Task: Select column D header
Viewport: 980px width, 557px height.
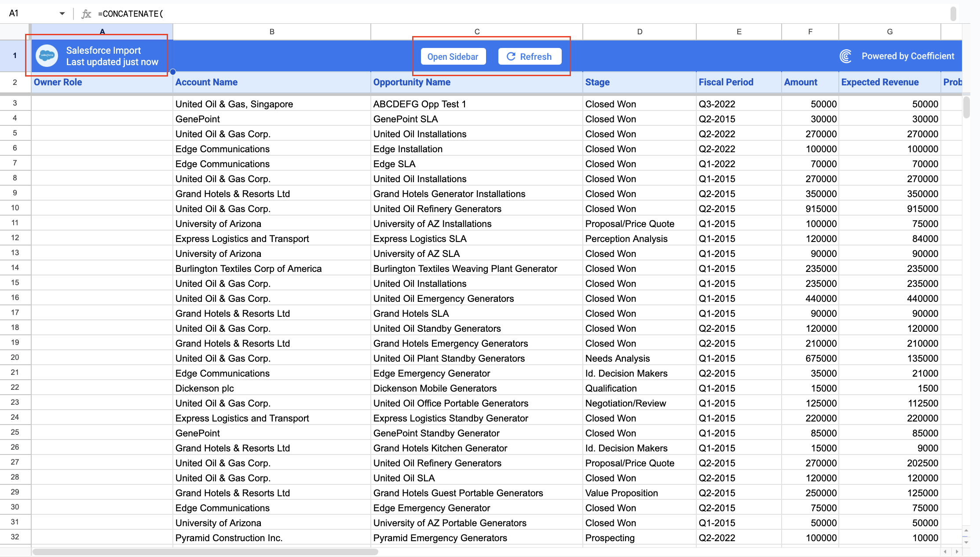Action: coord(640,32)
